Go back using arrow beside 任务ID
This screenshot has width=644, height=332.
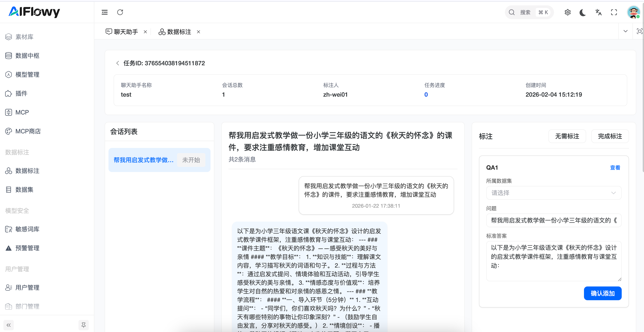(117, 63)
